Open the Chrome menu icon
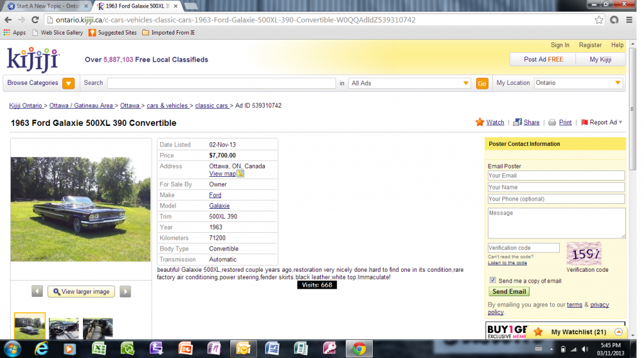 [630, 20]
